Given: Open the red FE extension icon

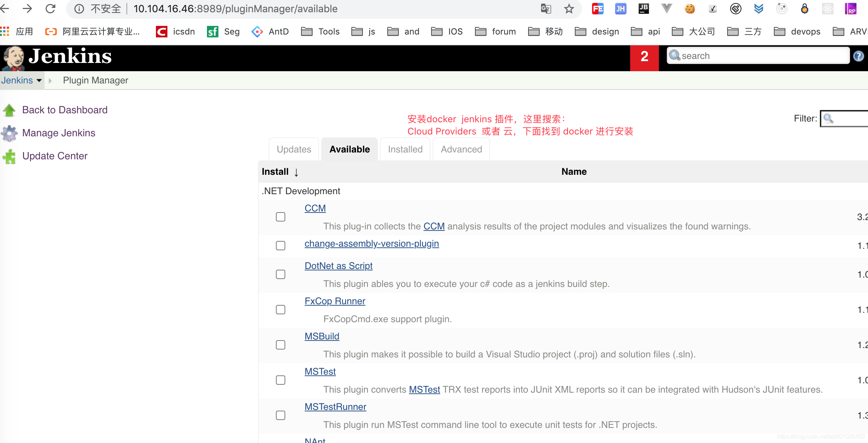Looking at the screenshot, I should click(x=598, y=9).
